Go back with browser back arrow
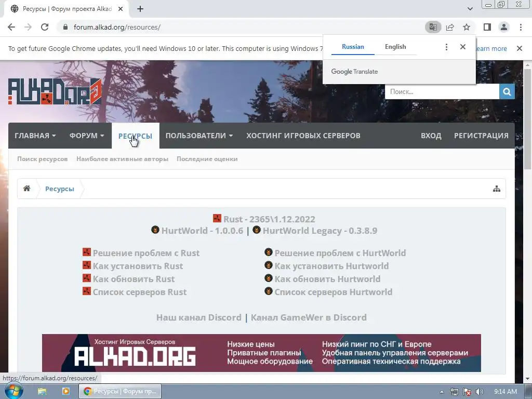This screenshot has width=532, height=399. click(x=11, y=27)
